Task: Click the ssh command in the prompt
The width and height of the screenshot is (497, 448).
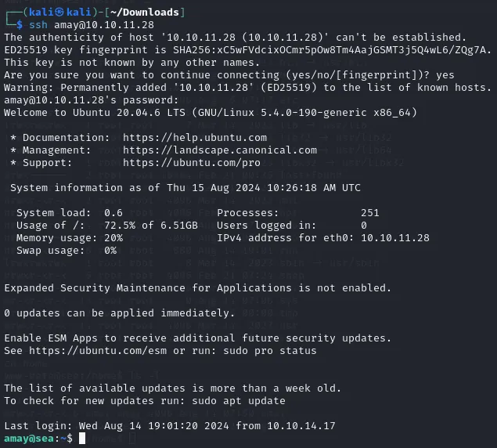Action: click(x=38, y=25)
